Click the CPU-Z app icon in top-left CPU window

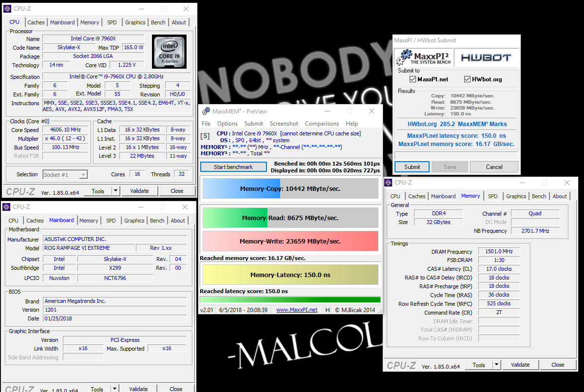pos(7,9)
